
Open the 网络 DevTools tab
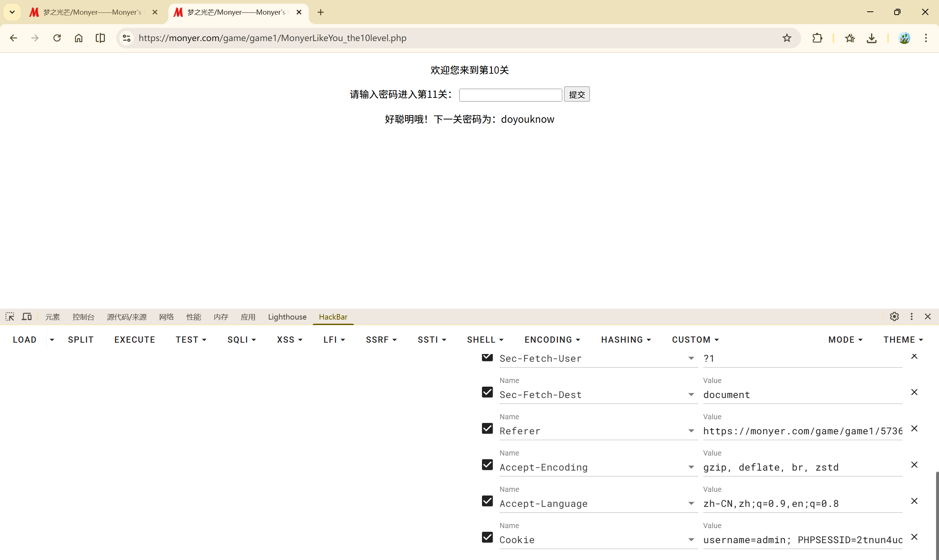click(x=166, y=317)
